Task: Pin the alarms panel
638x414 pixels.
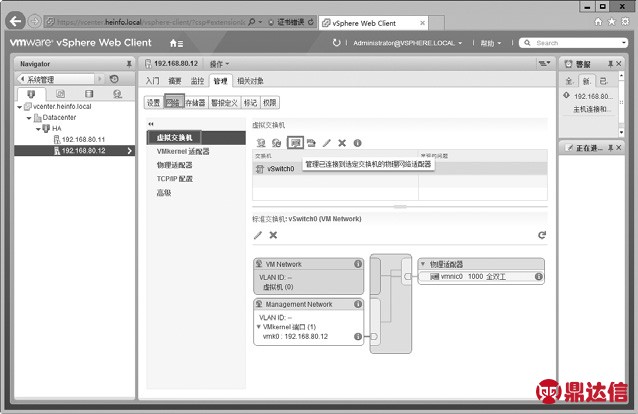Action: click(610, 64)
